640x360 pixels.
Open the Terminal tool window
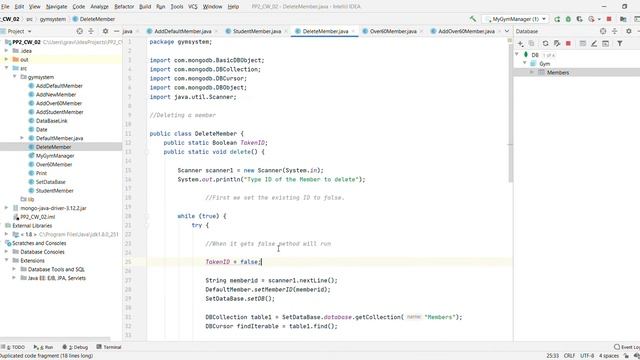coord(109,347)
